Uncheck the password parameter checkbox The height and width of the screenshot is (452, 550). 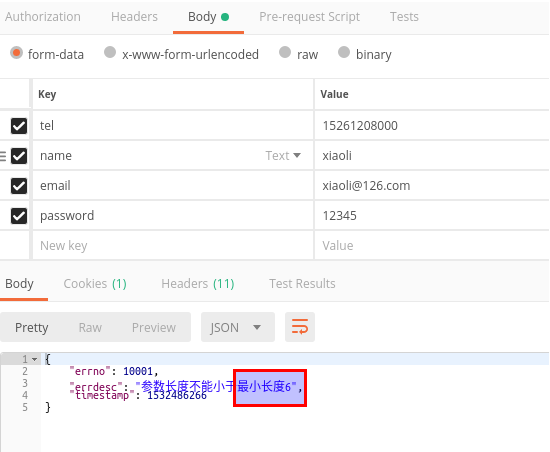pos(19,216)
